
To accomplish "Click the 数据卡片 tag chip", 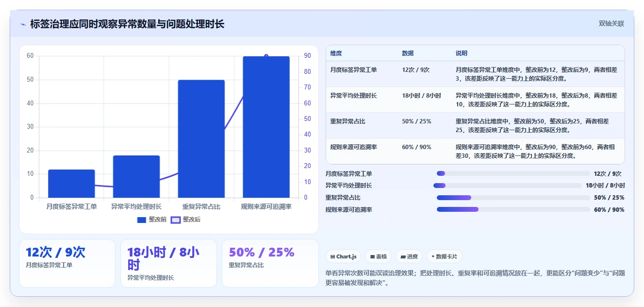I will (x=445, y=256).
